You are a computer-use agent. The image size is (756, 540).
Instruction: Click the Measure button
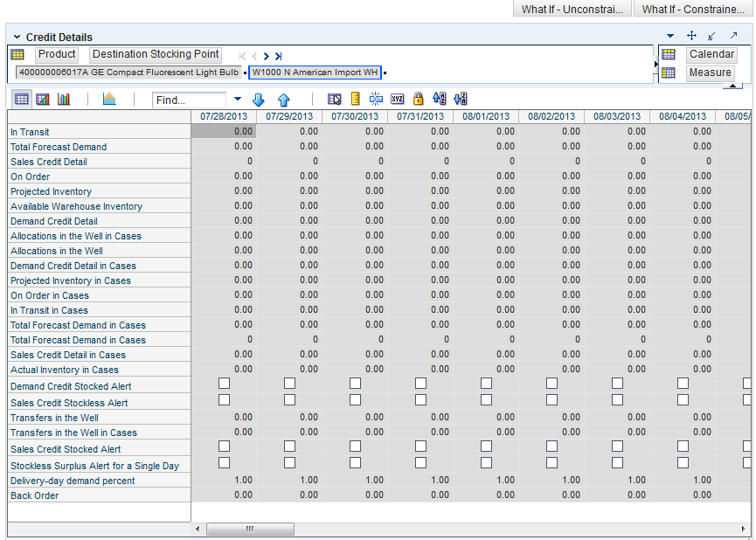710,73
